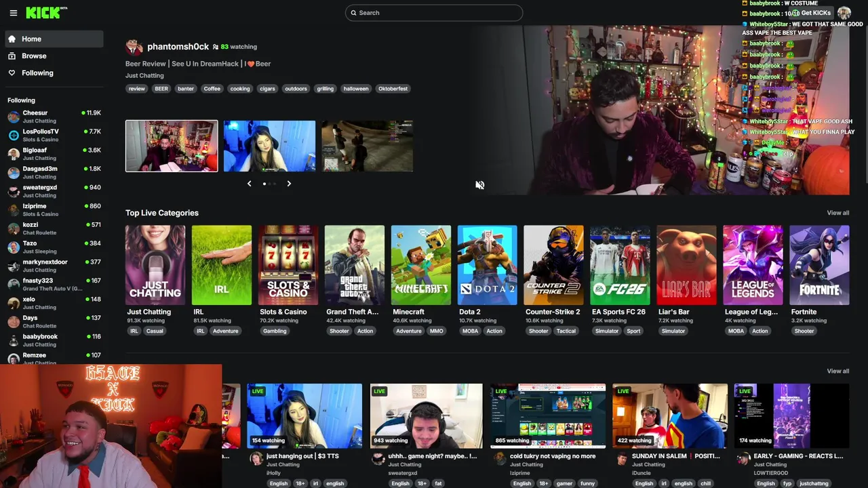Open the 'uhhh.. game night?' stream thumbnail
Screen dimensions: 868x488
[x=427, y=416]
